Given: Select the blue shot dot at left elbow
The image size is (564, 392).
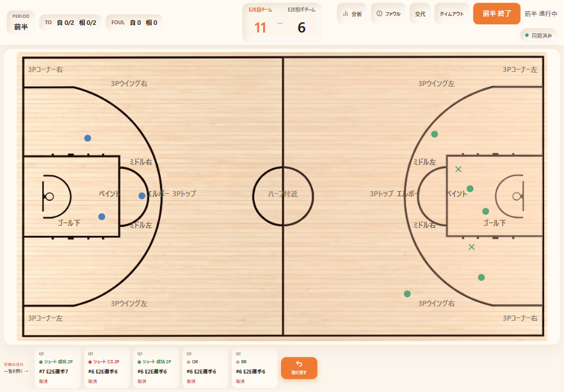Looking at the screenshot, I should 141,196.
